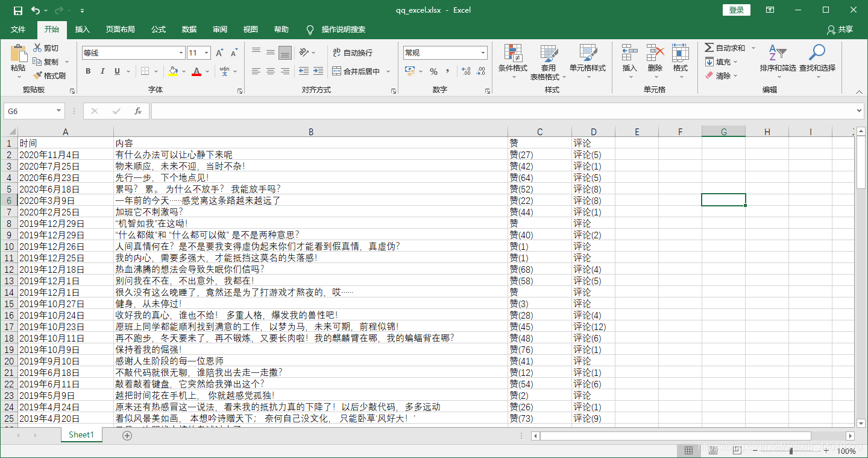Image resolution: width=868 pixels, height=458 pixels.
Task: Click the Insert Function fx icon
Action: 138,111
